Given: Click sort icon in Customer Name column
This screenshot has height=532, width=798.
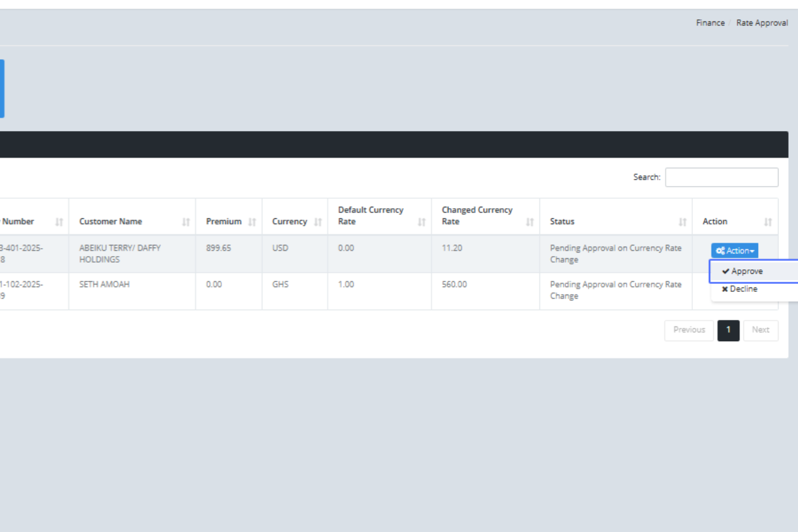Looking at the screenshot, I should [x=186, y=222].
